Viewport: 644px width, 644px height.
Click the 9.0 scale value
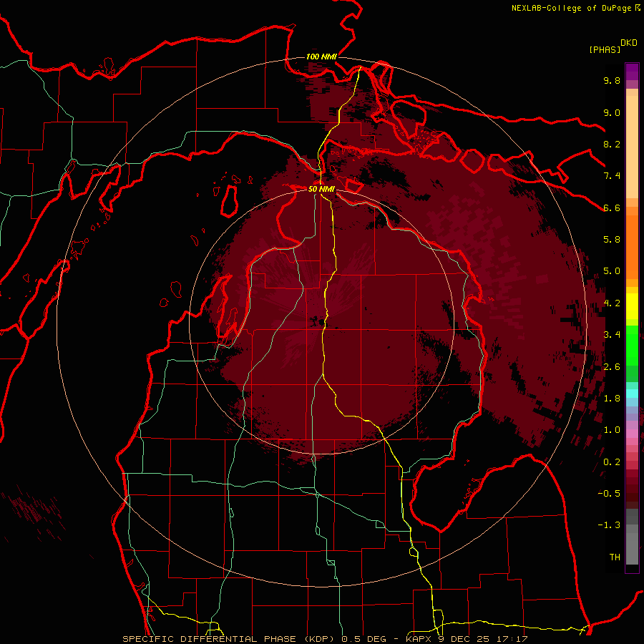pos(612,112)
